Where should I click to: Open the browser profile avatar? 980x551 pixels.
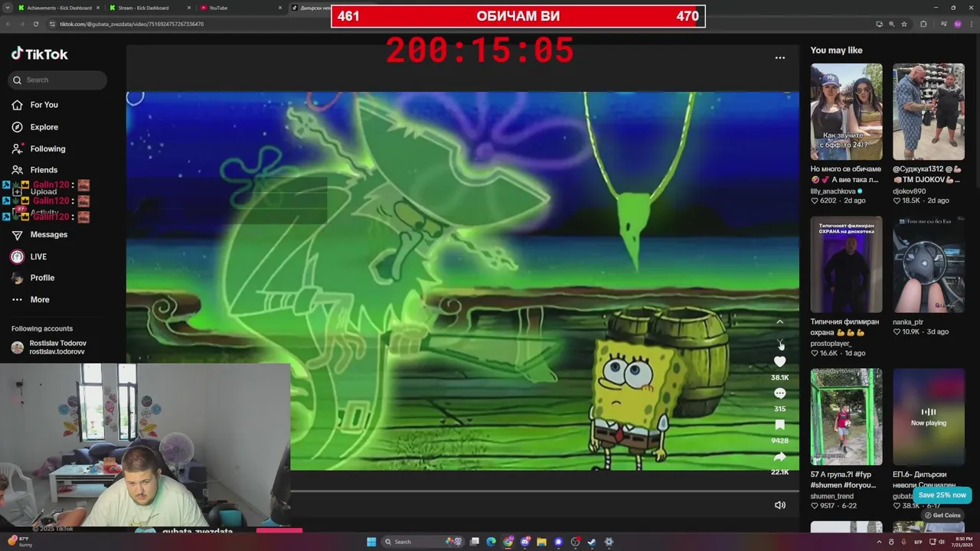click(958, 24)
